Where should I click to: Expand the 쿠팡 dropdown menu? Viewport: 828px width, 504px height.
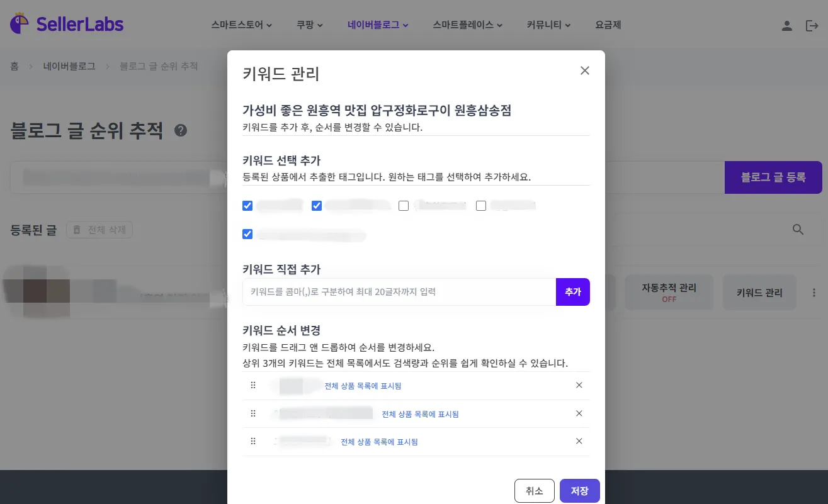pos(310,26)
